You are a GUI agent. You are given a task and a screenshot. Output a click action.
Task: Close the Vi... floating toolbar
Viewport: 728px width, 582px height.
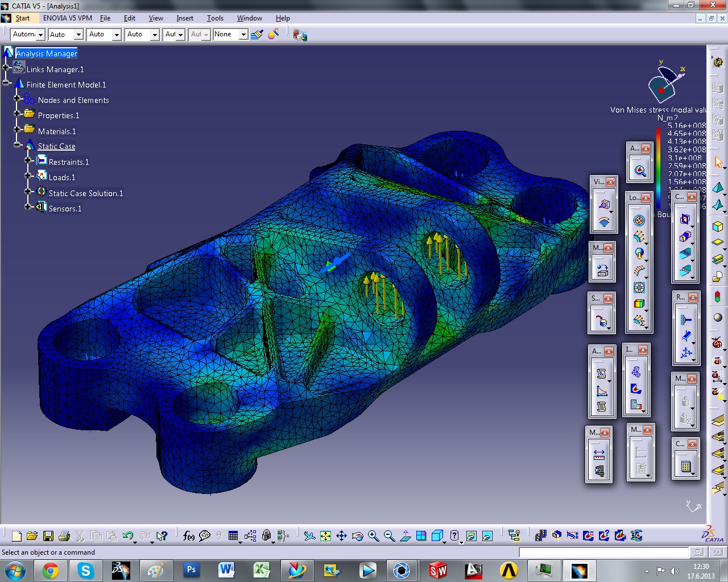[610, 182]
